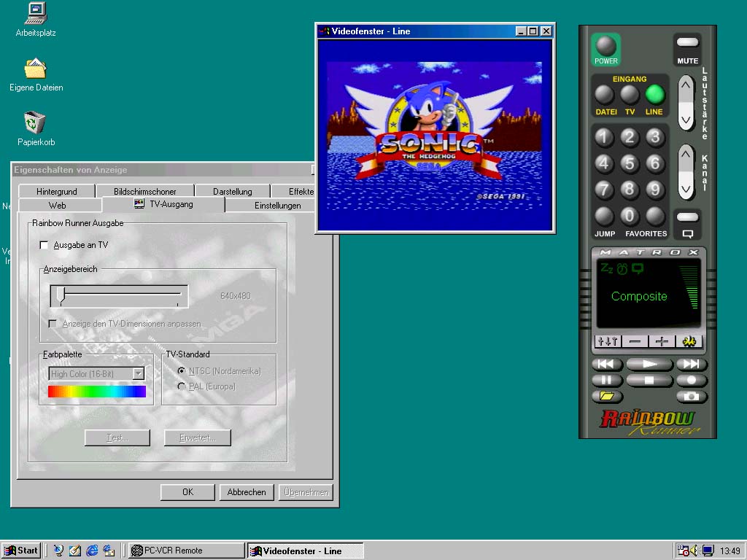Click number 2 on the remote keypad

[x=630, y=137]
